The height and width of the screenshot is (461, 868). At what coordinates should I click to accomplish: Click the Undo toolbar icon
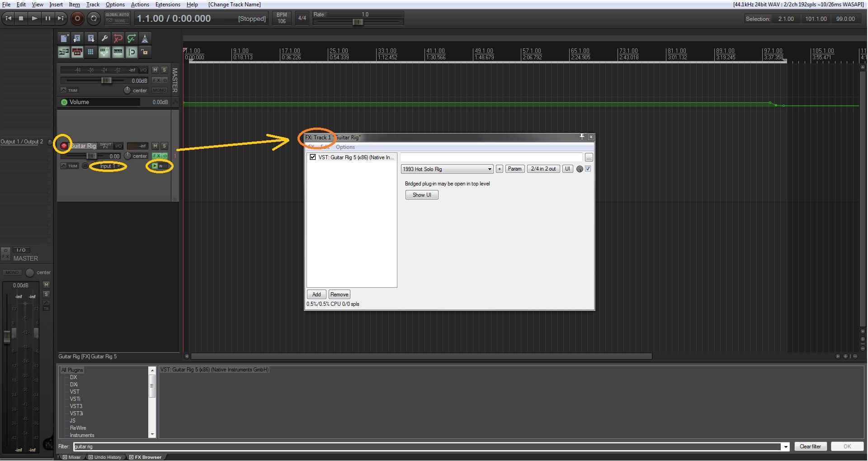(x=118, y=38)
